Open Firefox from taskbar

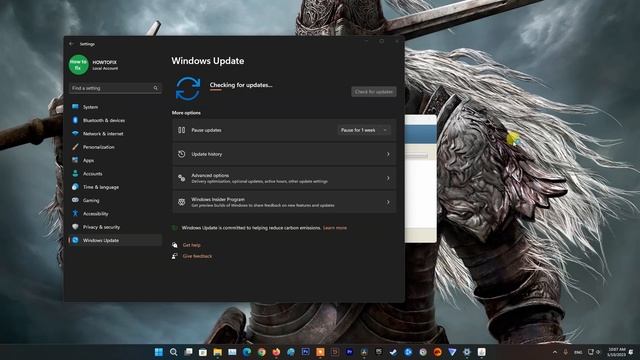pyautogui.click(x=276, y=352)
